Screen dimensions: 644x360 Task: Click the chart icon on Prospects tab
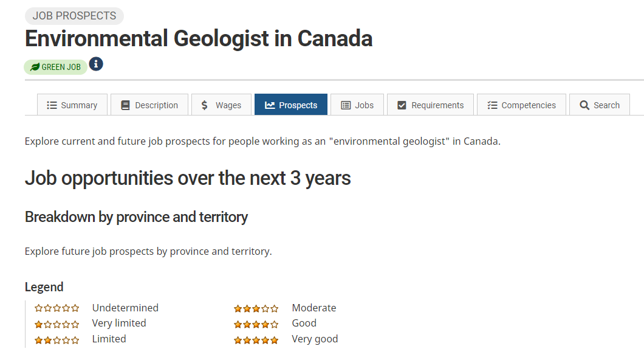(x=270, y=105)
